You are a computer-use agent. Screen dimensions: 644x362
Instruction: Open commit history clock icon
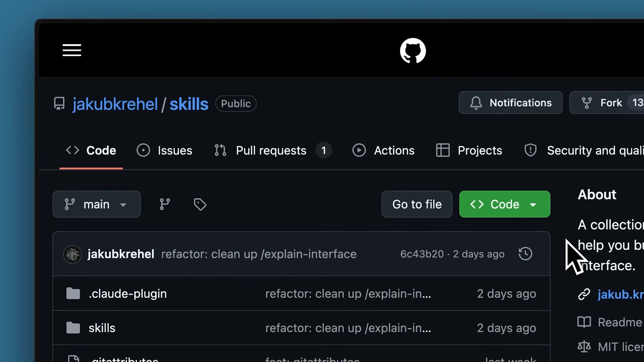click(525, 254)
